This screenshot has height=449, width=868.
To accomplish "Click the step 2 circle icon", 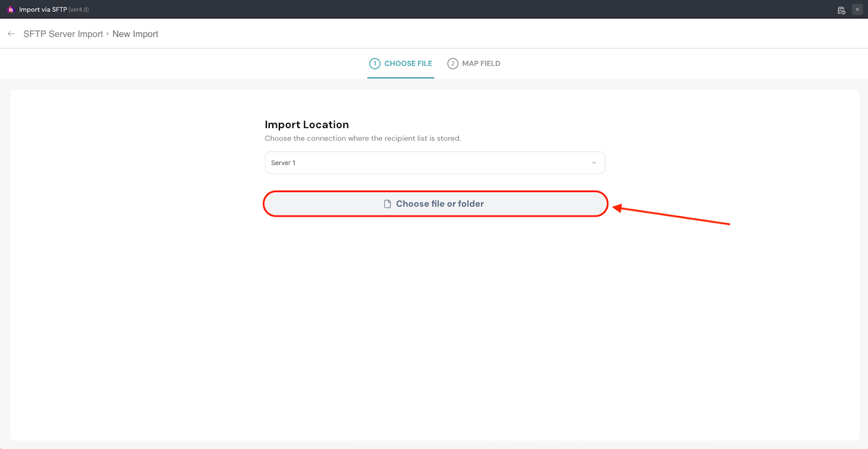I will coord(452,64).
